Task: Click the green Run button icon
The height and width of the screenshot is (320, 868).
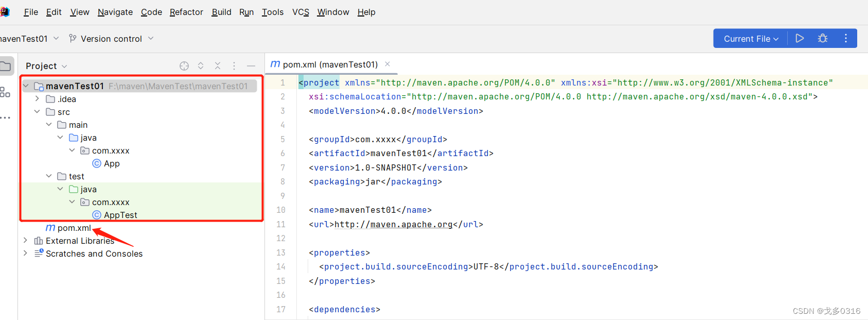Action: [x=800, y=38]
